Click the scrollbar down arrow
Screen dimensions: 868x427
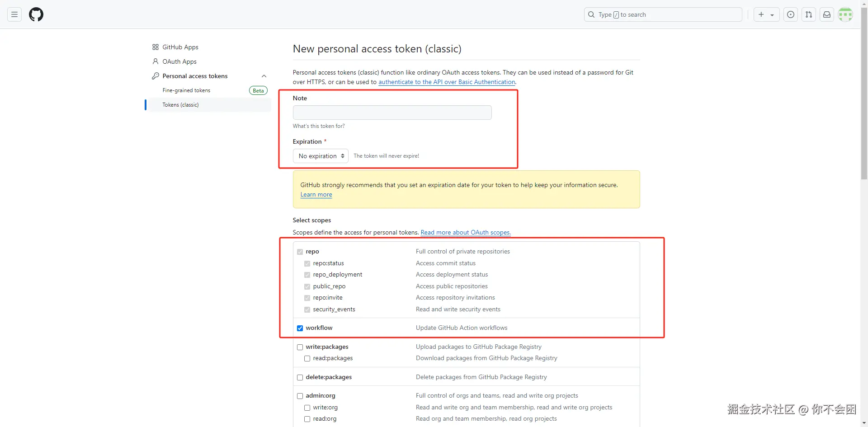(x=864, y=423)
